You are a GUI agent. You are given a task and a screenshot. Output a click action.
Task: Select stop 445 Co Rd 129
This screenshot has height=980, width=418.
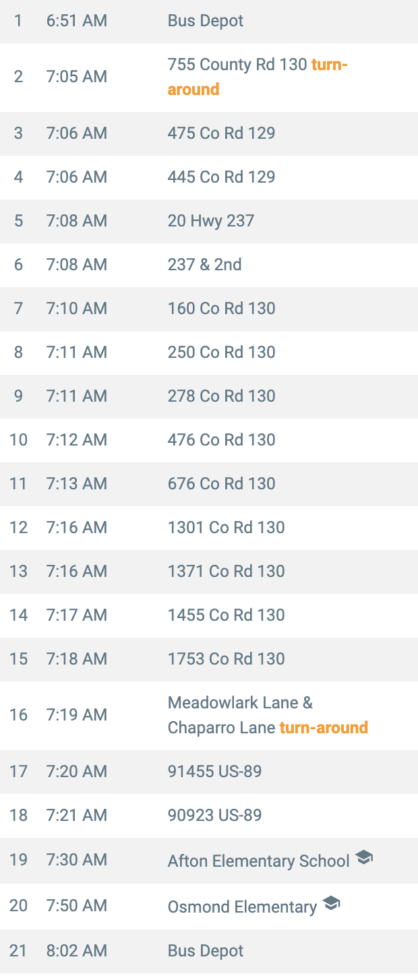pos(221,177)
